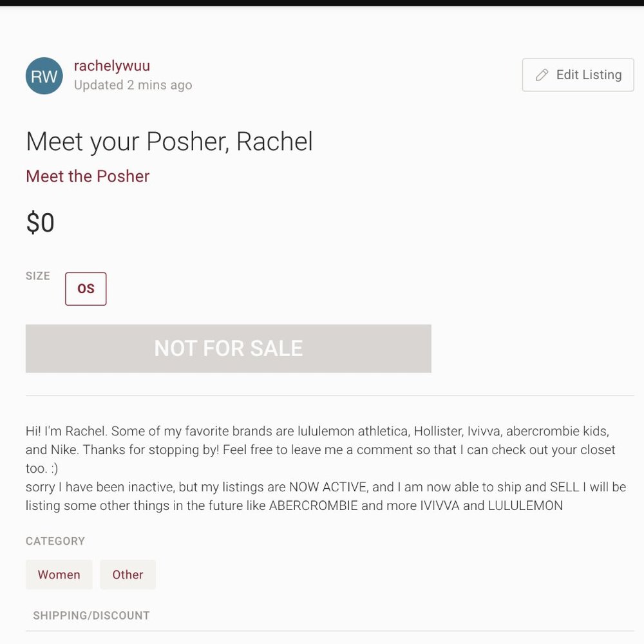Open the Meet the Posher link
Viewport: 644px width, 644px height.
tap(88, 176)
